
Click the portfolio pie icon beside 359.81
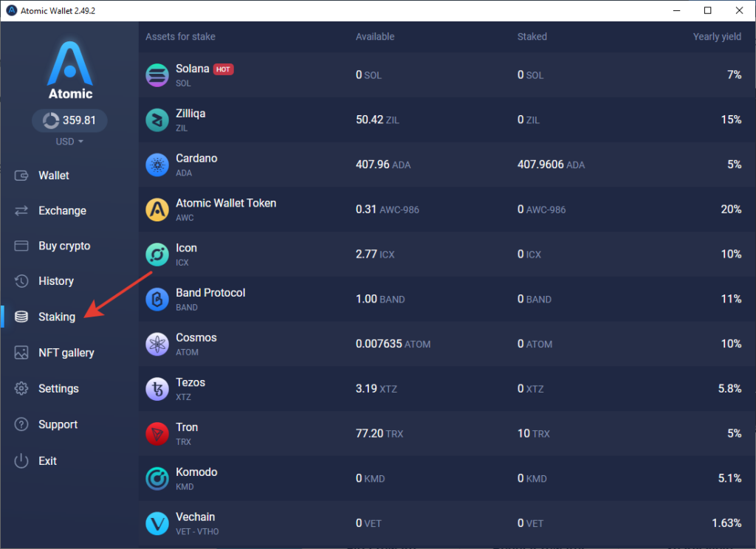click(x=51, y=120)
